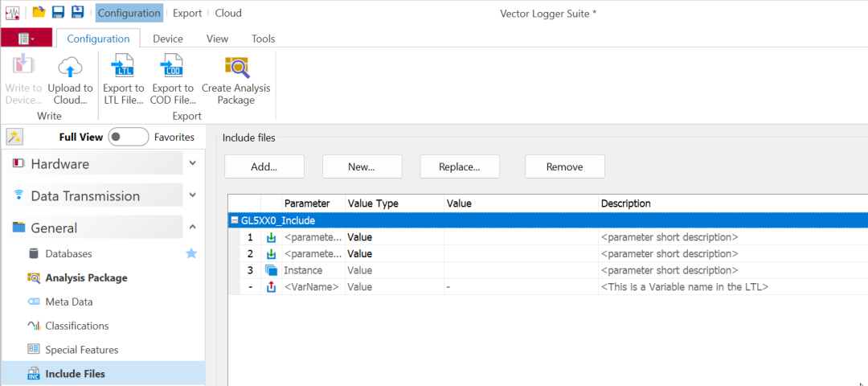Image resolution: width=868 pixels, height=386 pixels.
Task: Click the Special Features list icon
Action: point(34,350)
